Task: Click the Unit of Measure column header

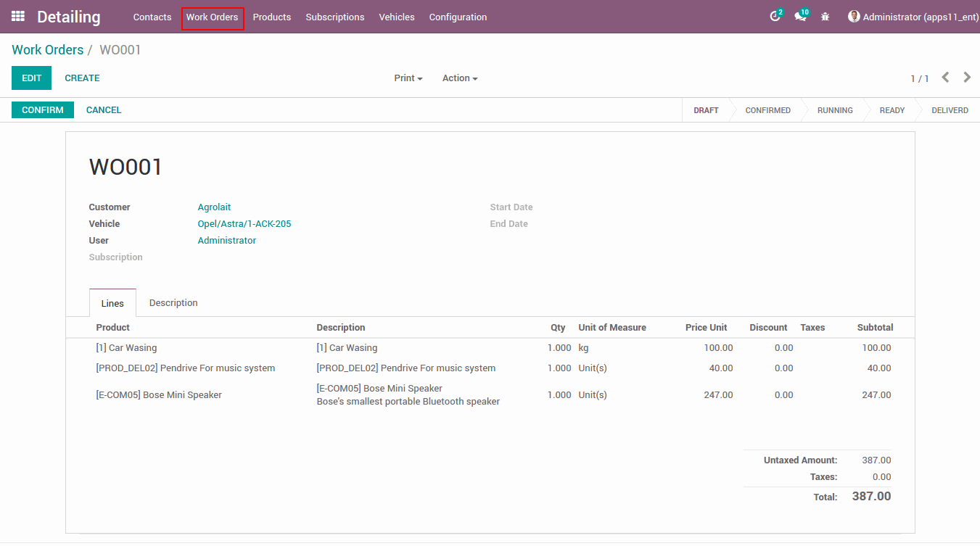Action: tap(612, 328)
